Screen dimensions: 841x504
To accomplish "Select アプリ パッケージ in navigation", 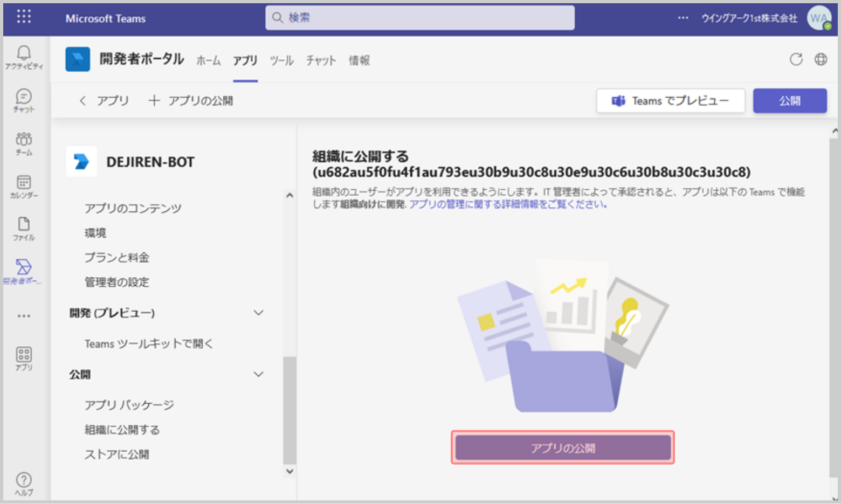I will (129, 405).
